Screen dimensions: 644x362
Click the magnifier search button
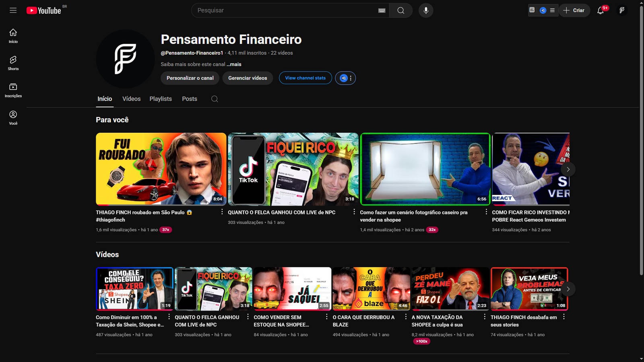(401, 10)
